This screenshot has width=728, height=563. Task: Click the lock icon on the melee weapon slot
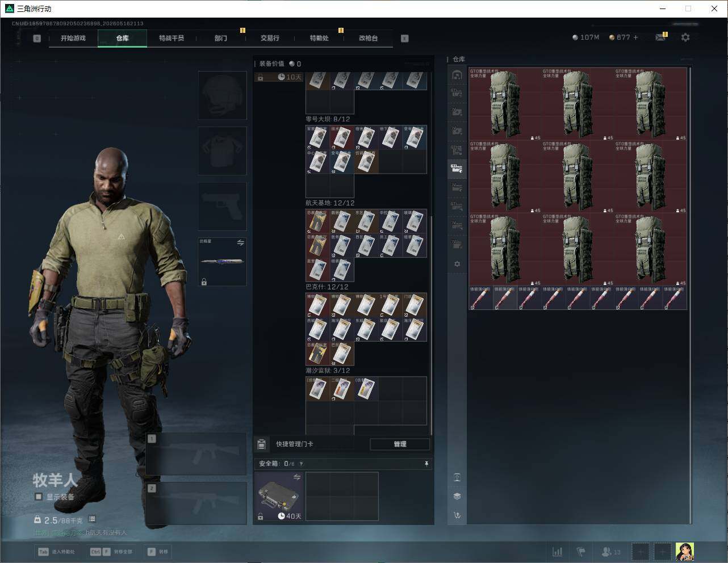[x=204, y=281]
